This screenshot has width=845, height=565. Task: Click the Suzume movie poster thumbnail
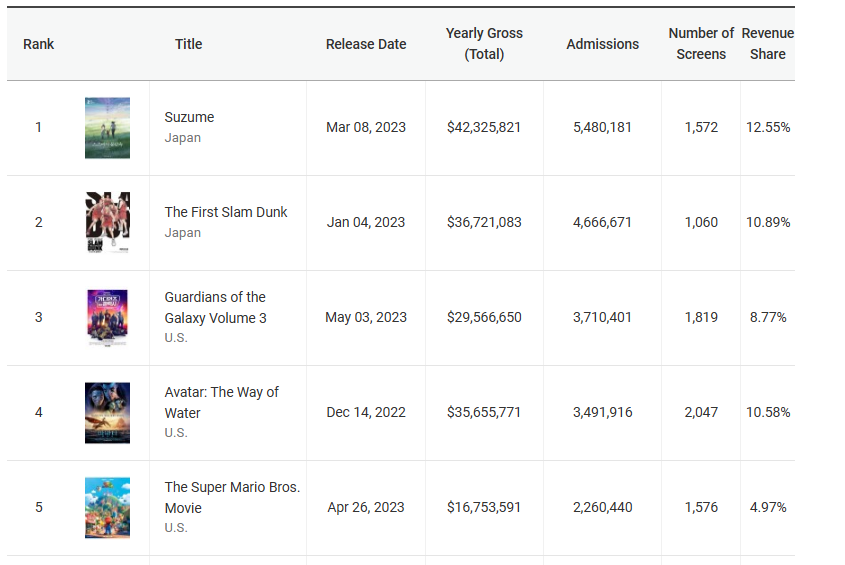[107, 128]
